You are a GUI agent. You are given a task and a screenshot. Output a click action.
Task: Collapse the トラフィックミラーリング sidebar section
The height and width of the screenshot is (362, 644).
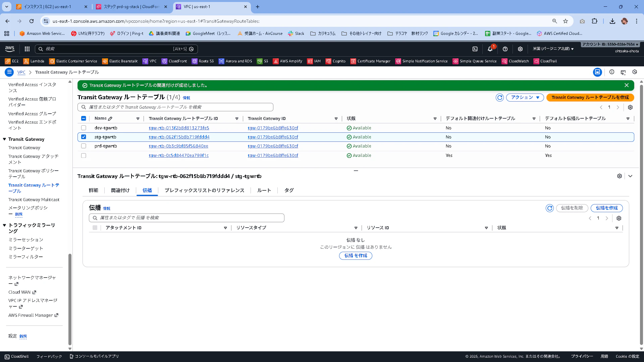(4, 225)
